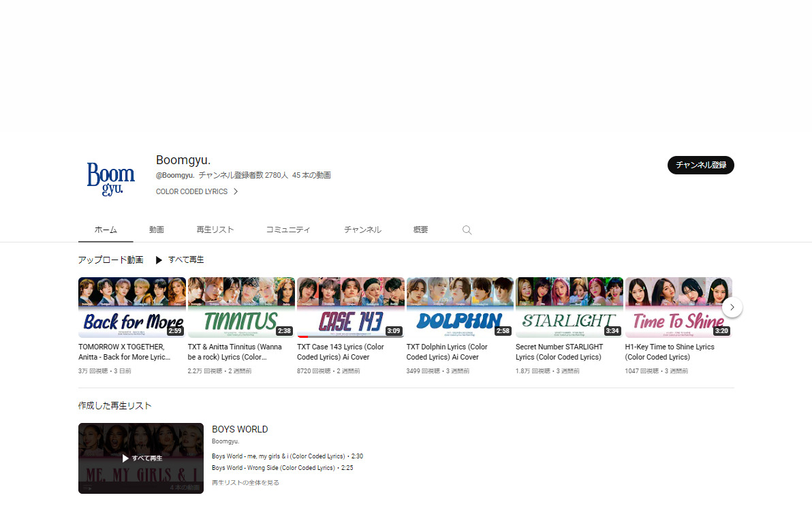
Task: Open TINNITUS video thumbnail
Action: coord(241,307)
